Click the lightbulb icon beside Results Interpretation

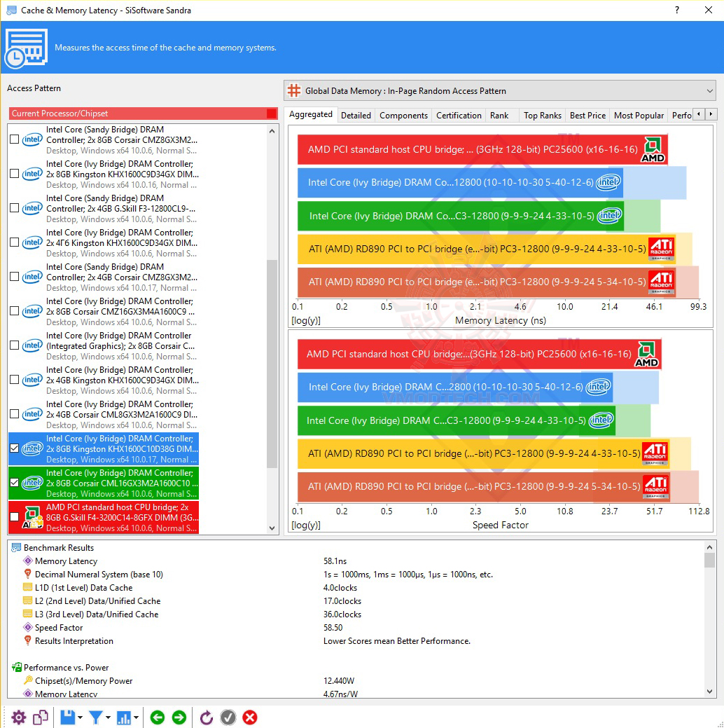point(28,640)
